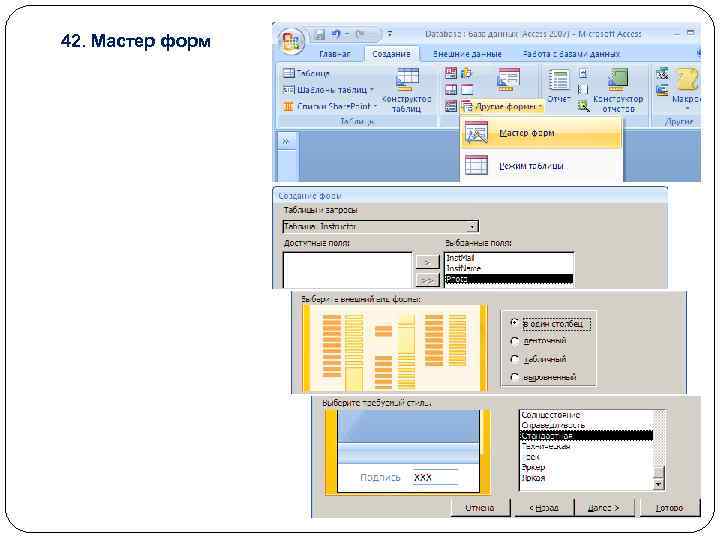Click the Готово button
720x540 pixels.
[670, 508]
